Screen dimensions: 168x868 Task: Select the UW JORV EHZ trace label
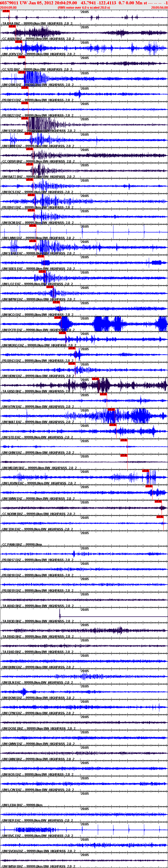click(38, 54)
